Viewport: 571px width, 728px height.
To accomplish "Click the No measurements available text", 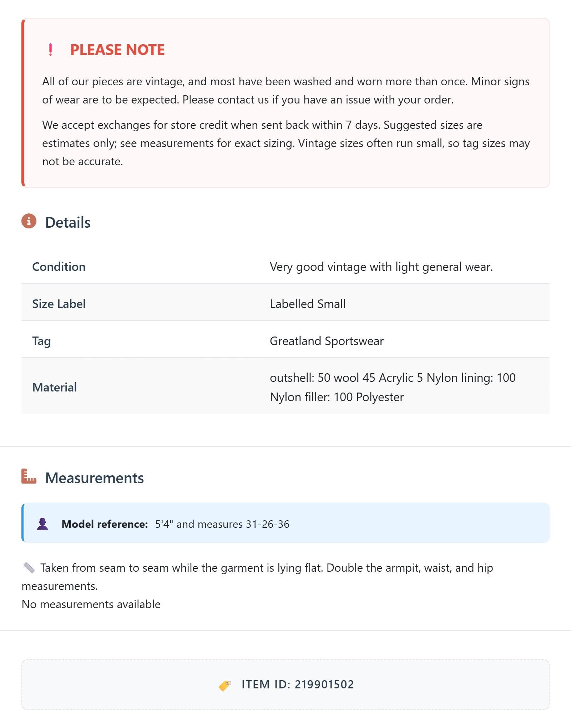I will [x=91, y=604].
